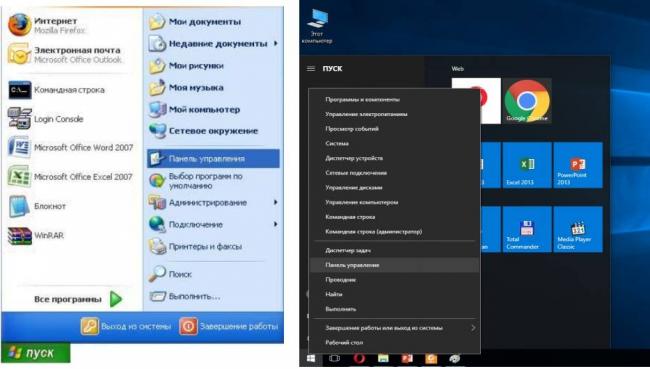
Task: Select Командная строка in Win10 menu
Action: click(394, 217)
